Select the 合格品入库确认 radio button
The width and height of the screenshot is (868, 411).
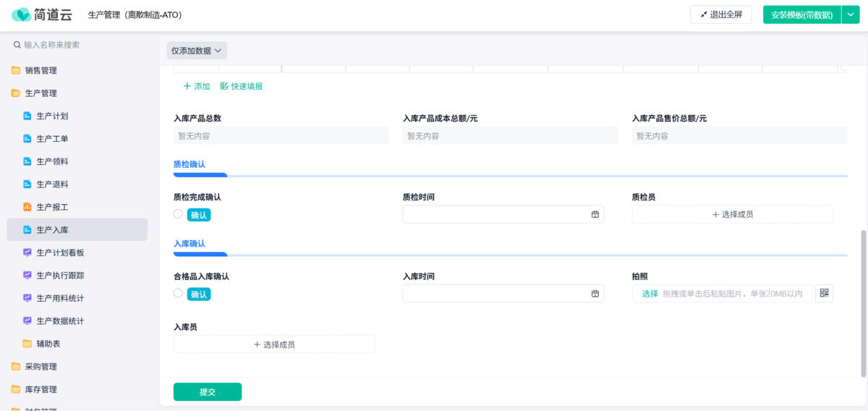point(178,293)
